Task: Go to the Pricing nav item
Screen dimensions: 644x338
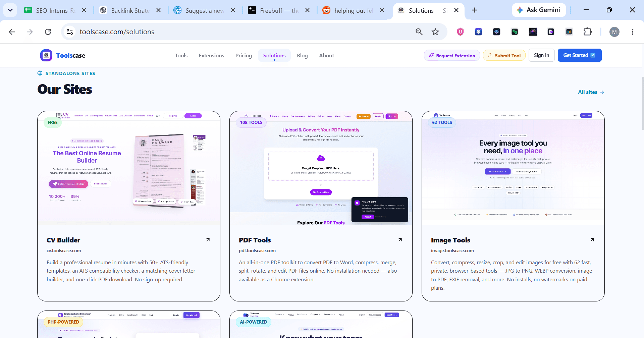Action: (x=244, y=56)
